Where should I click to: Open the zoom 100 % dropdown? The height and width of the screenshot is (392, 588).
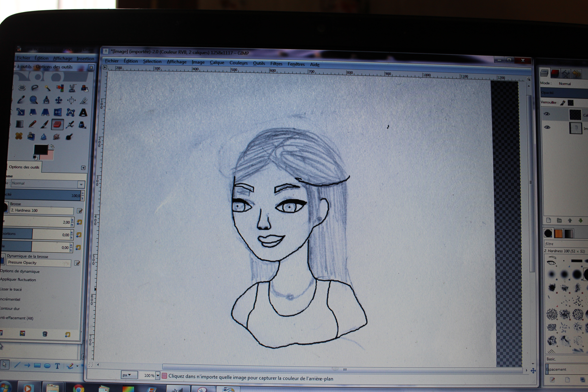158,375
